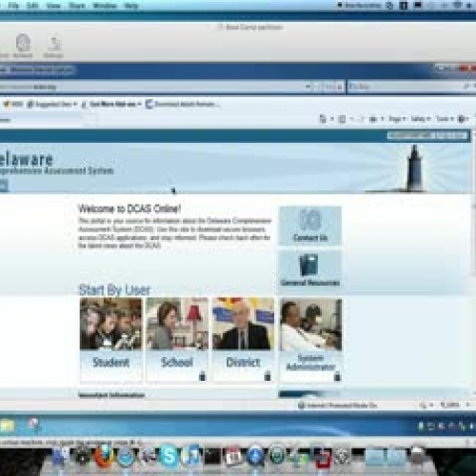Open the District user portal card
This screenshot has height=476, width=476.
243,339
